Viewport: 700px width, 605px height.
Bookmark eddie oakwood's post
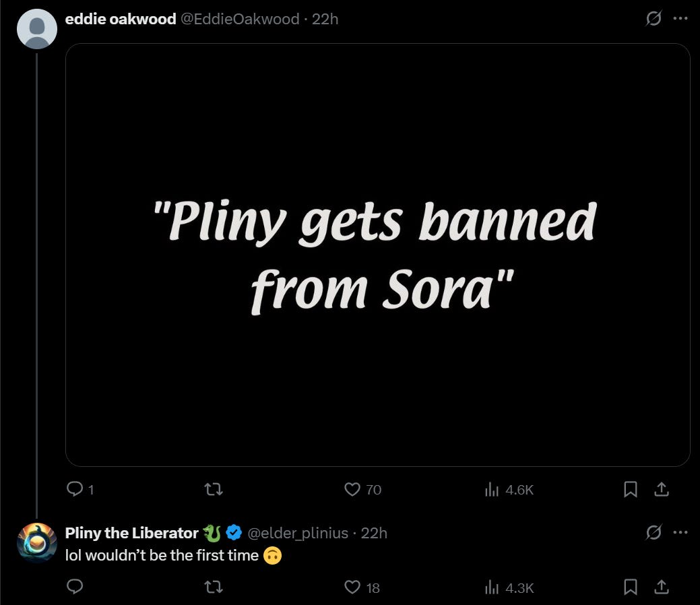[631, 490]
